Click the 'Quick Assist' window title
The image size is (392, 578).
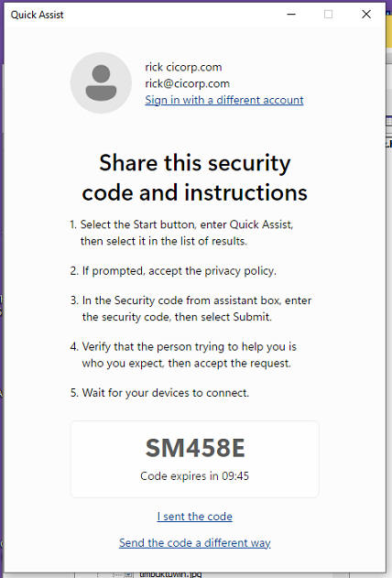point(37,15)
